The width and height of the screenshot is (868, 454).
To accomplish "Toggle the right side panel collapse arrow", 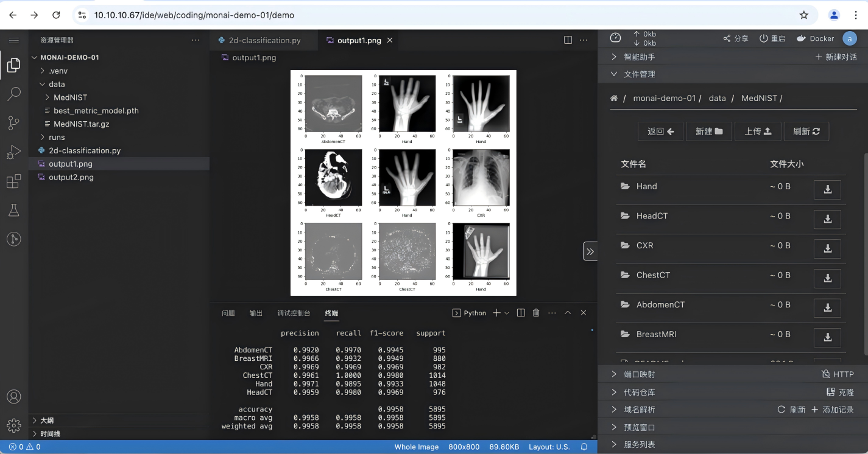I will (590, 251).
